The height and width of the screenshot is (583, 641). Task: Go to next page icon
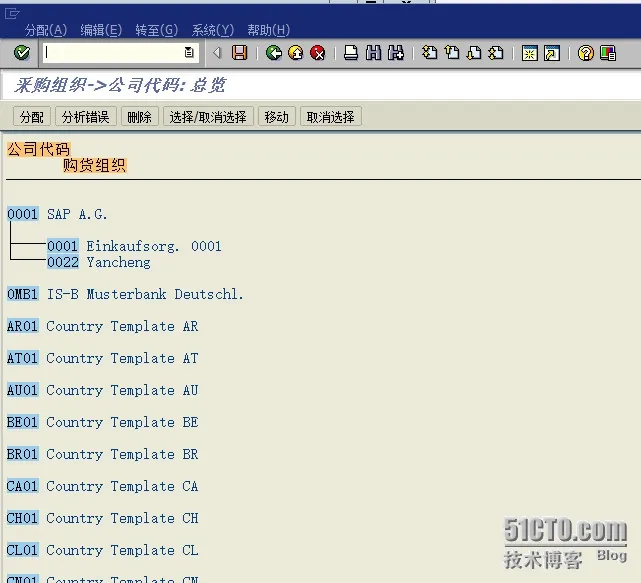click(474, 53)
